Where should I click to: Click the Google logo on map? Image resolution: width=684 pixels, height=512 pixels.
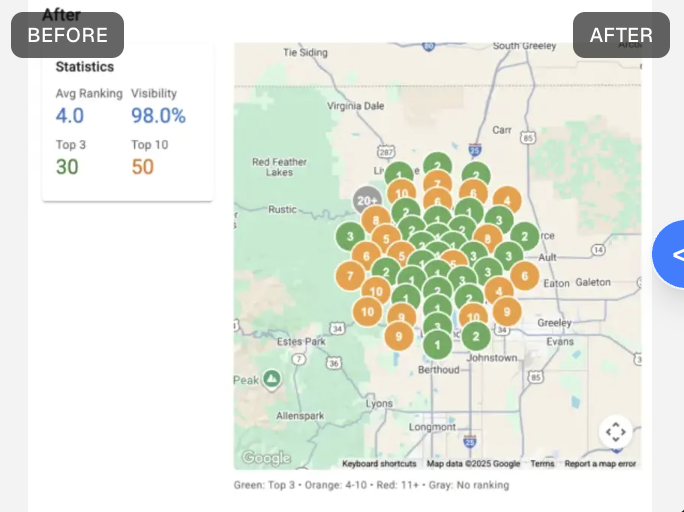pos(266,457)
